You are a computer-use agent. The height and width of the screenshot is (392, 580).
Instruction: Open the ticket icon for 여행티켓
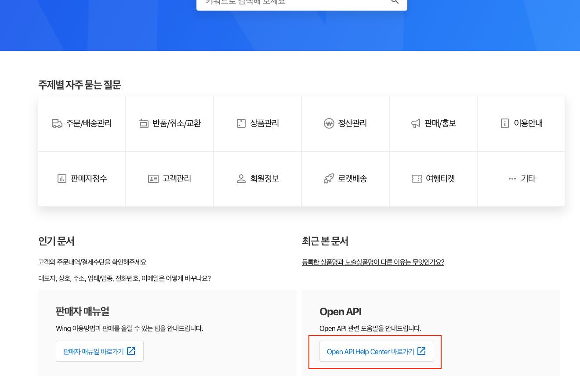pos(417,179)
